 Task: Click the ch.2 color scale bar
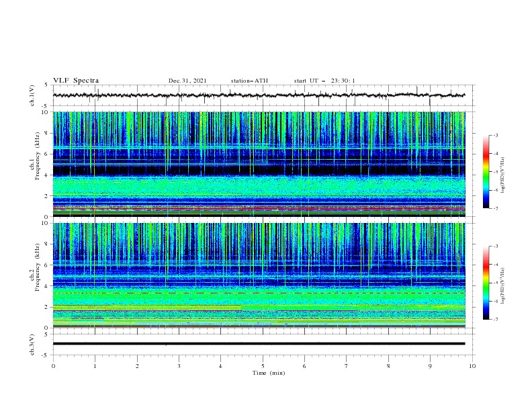pos(486,283)
